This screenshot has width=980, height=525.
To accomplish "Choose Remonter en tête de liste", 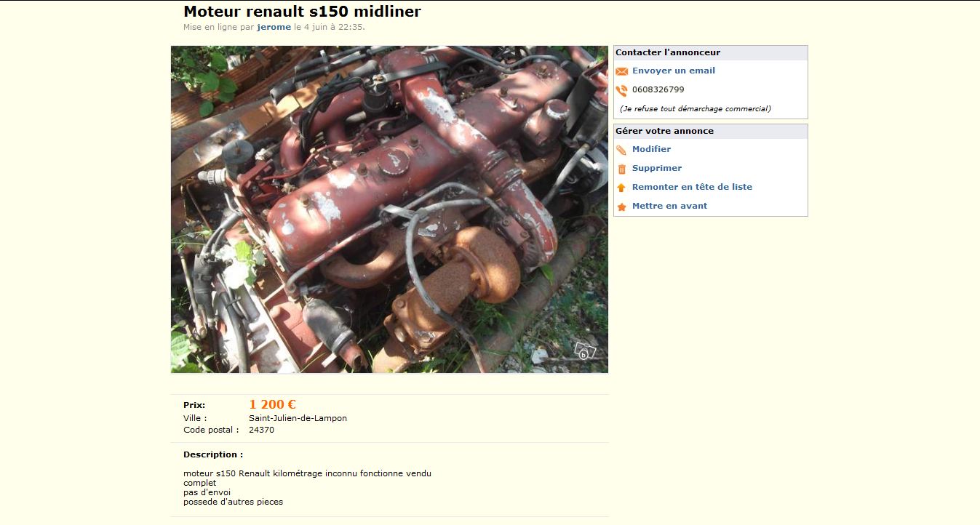I will [x=692, y=187].
